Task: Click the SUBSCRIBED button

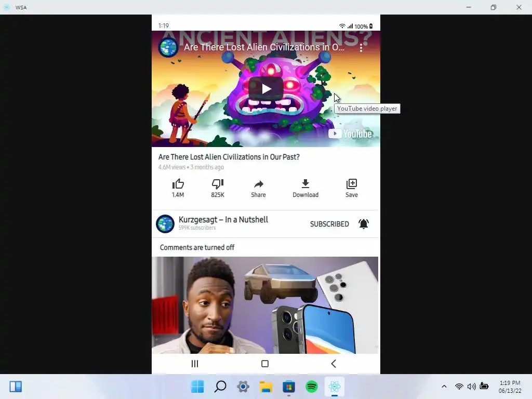Action: 329,224
